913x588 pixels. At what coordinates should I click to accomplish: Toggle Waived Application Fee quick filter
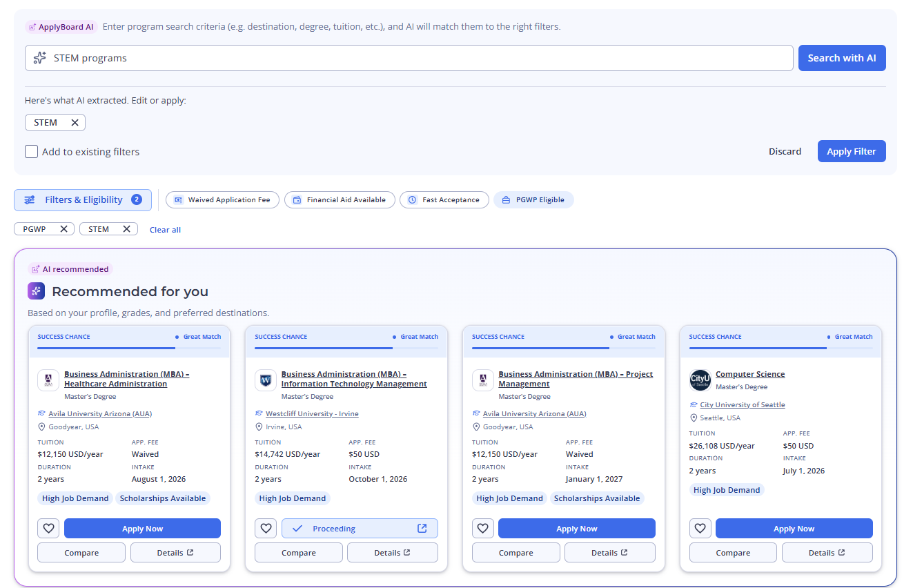click(x=222, y=199)
